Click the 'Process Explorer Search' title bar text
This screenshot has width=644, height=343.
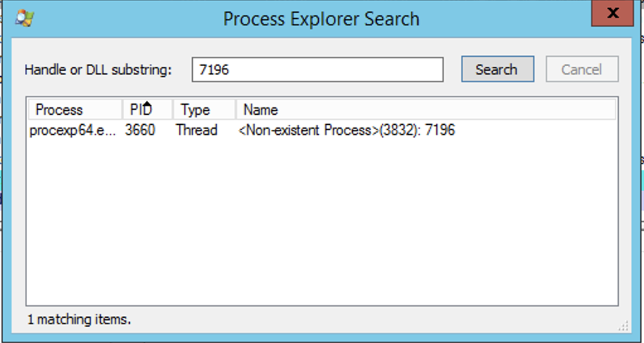coord(321,19)
